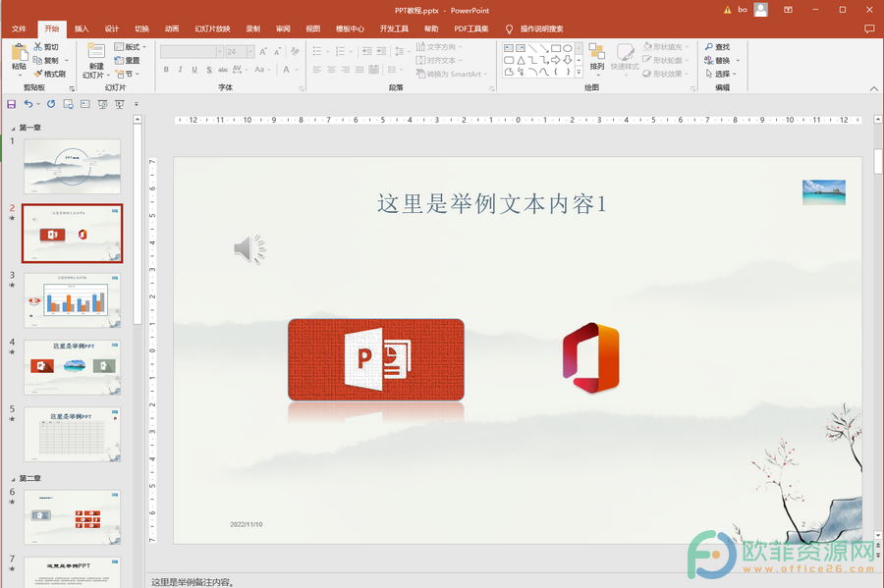Screen dimensions: 884x588
Task: Open the 帮助 (Help) tab
Action: [x=431, y=28]
